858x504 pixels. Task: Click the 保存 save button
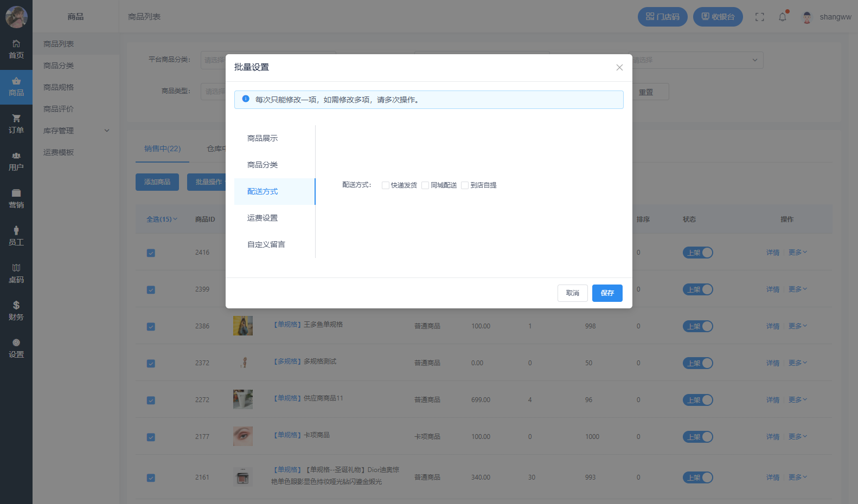click(x=607, y=293)
